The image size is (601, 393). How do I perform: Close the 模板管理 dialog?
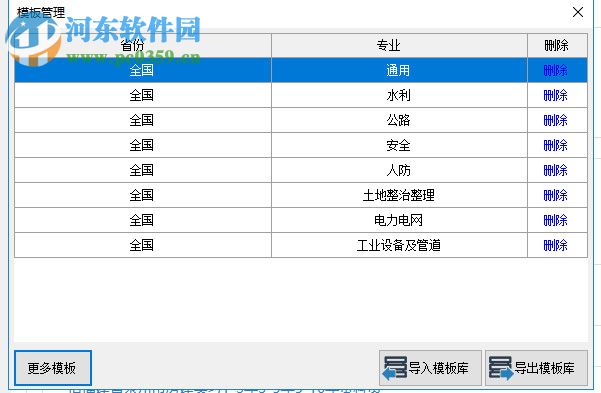coord(578,12)
